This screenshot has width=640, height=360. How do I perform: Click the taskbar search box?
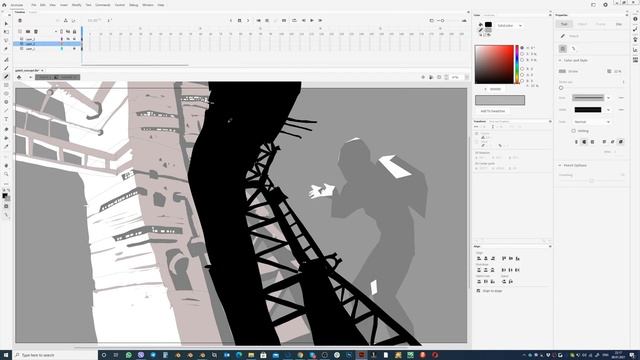click(55, 355)
